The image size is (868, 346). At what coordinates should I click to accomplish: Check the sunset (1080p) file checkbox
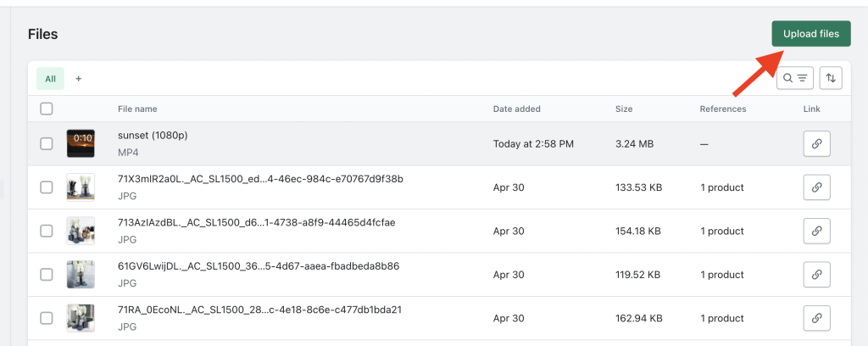click(x=47, y=144)
